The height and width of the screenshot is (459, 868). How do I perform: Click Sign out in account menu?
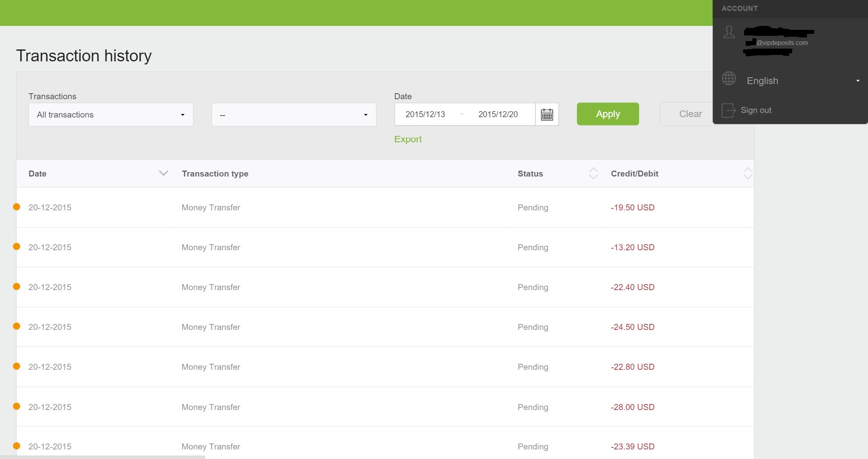click(x=756, y=110)
